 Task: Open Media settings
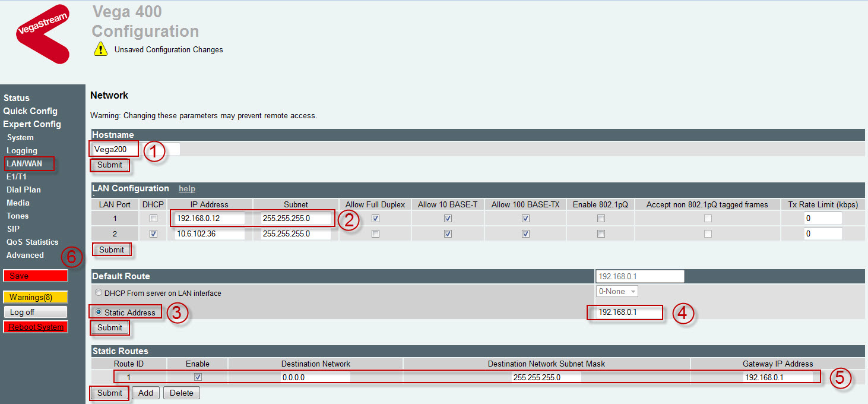[x=18, y=203]
